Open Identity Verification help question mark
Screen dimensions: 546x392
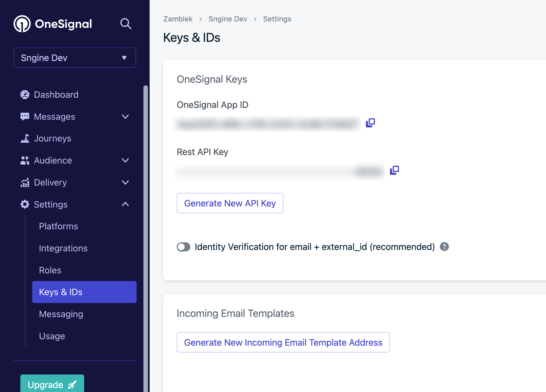click(x=444, y=247)
